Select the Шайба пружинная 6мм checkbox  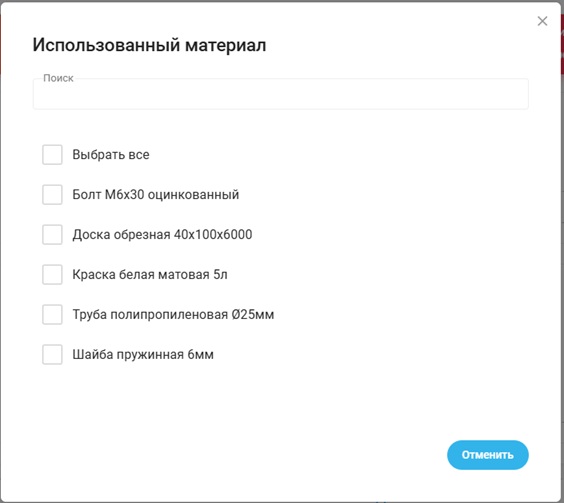tap(52, 354)
